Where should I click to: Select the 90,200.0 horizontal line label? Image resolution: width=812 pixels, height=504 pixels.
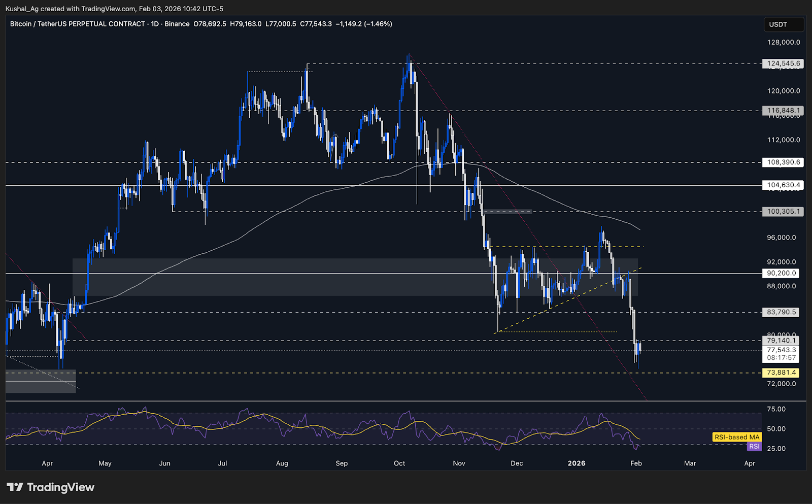[x=781, y=273]
